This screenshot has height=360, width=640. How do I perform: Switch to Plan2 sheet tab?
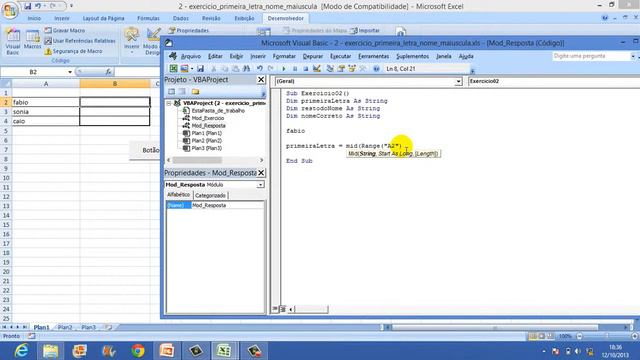64,327
